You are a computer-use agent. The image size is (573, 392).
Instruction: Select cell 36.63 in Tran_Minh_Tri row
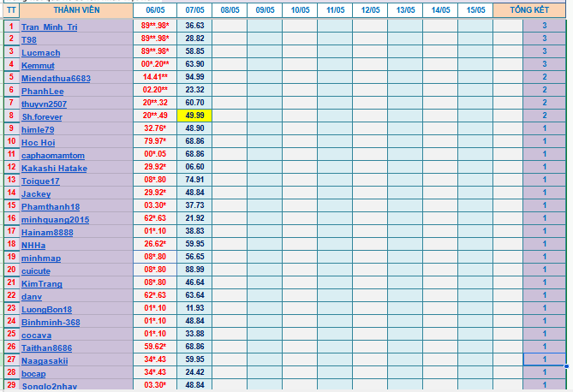click(x=194, y=26)
